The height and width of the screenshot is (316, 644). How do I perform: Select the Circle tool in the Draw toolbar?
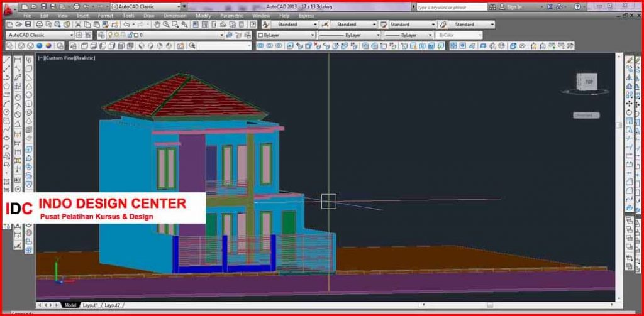point(7,112)
